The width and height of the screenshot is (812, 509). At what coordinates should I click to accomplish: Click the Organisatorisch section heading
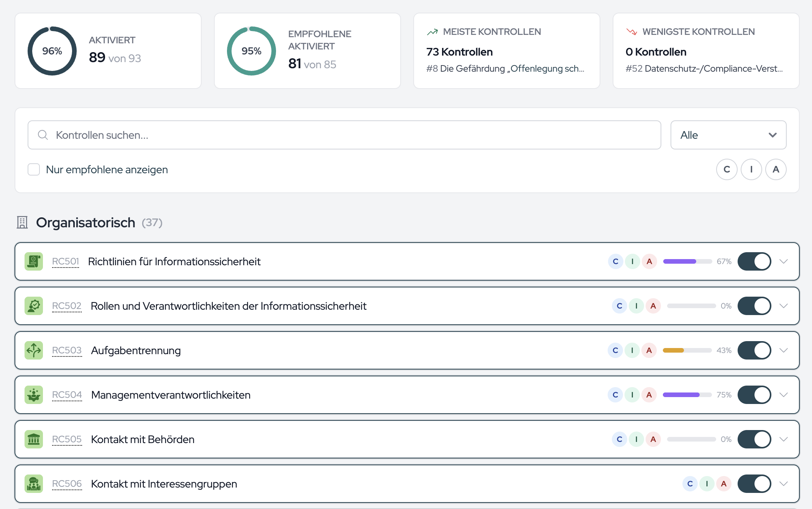[x=85, y=222]
